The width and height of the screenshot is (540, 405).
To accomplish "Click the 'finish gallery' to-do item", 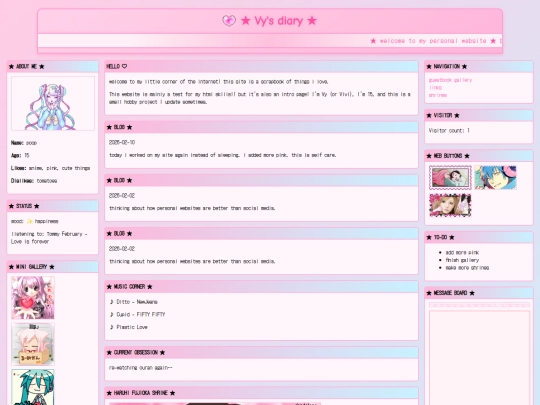I will (x=462, y=260).
